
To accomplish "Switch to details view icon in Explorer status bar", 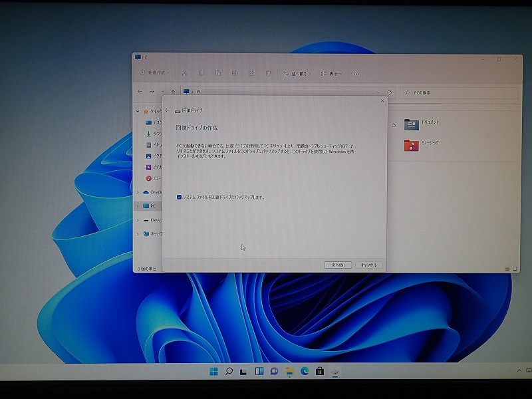I will [x=507, y=269].
